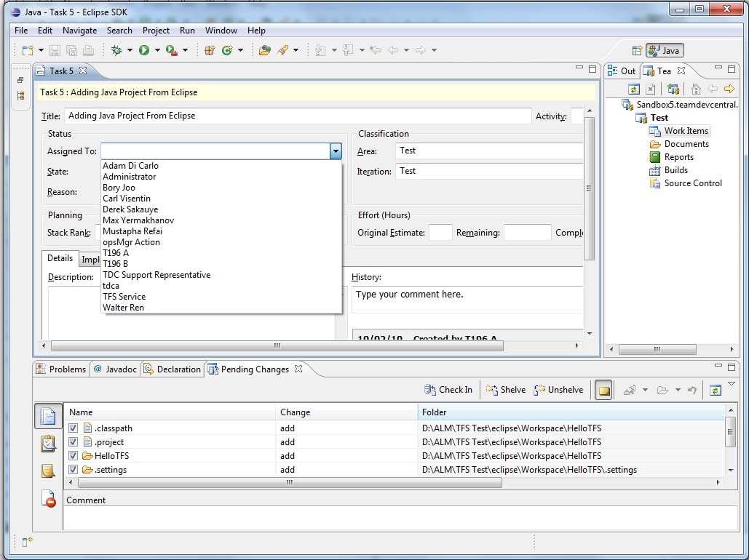Click the Java perspective button
The height and width of the screenshot is (560, 749).
pyautogui.click(x=665, y=51)
